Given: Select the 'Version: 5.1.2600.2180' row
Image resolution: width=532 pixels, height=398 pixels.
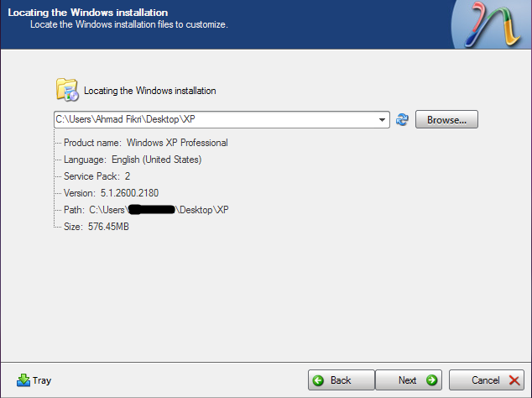Looking at the screenshot, I should (111, 193).
